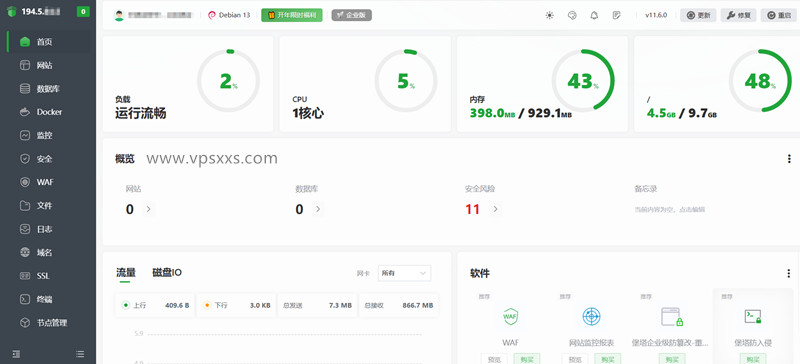Click the 堡塔防入侵 terminal-lock icon
The image size is (800, 364).
pyautogui.click(x=753, y=317)
